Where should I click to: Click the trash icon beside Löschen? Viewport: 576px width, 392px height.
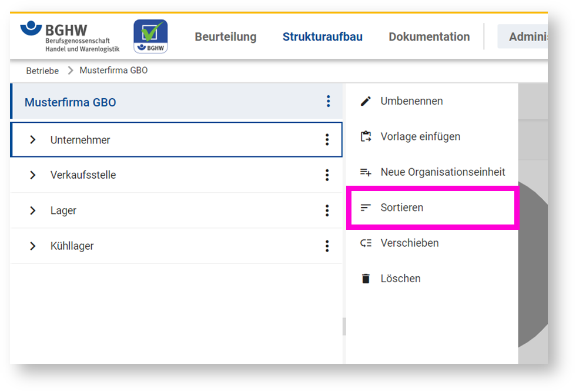366,279
